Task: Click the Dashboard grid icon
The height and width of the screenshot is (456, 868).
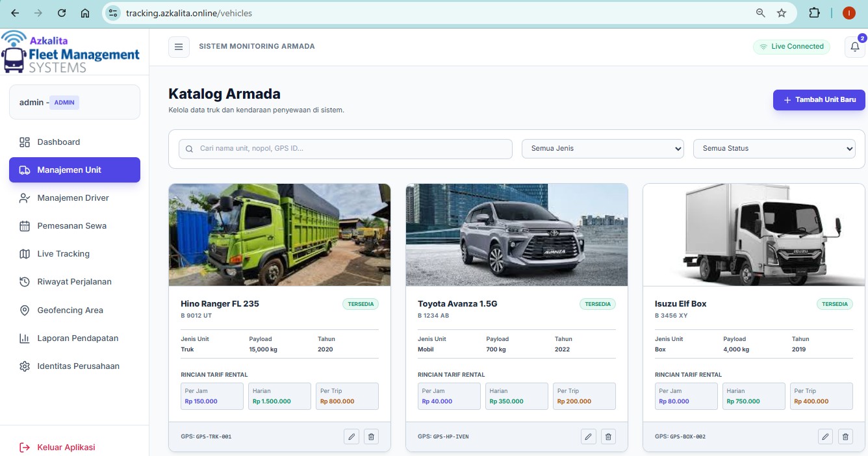Action: pyautogui.click(x=25, y=142)
